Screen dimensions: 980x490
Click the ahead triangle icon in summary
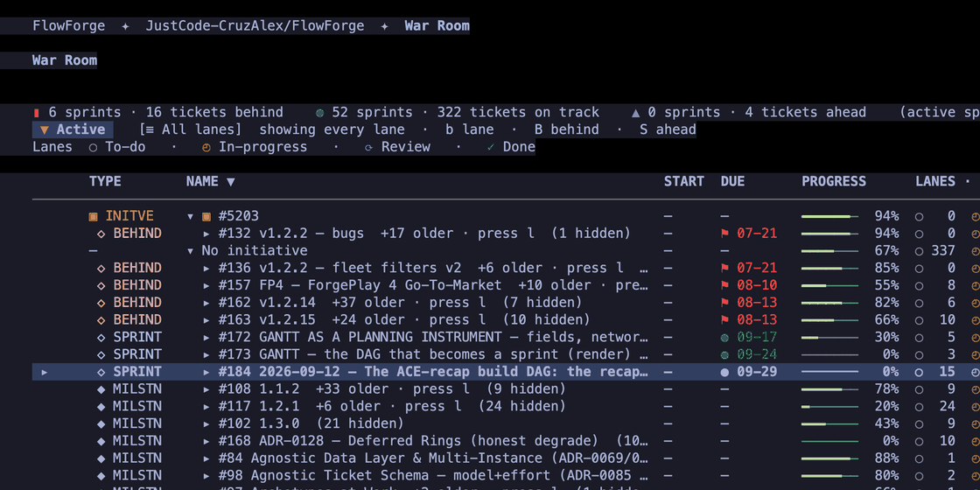[635, 113]
